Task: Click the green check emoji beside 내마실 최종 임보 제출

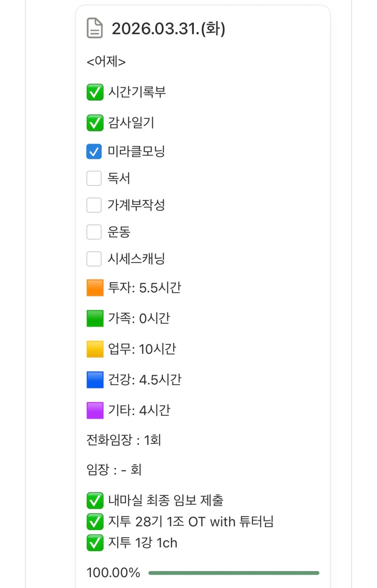Action: 95,500
